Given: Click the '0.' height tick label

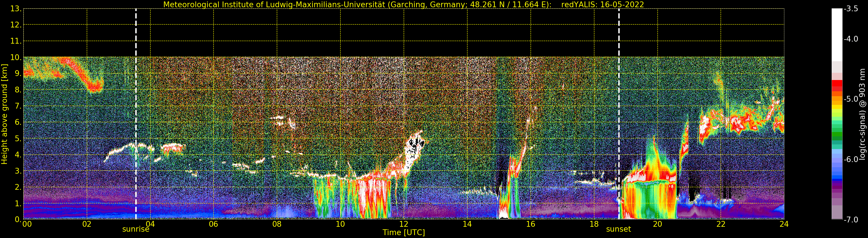Looking at the screenshot, I should 18,220.
